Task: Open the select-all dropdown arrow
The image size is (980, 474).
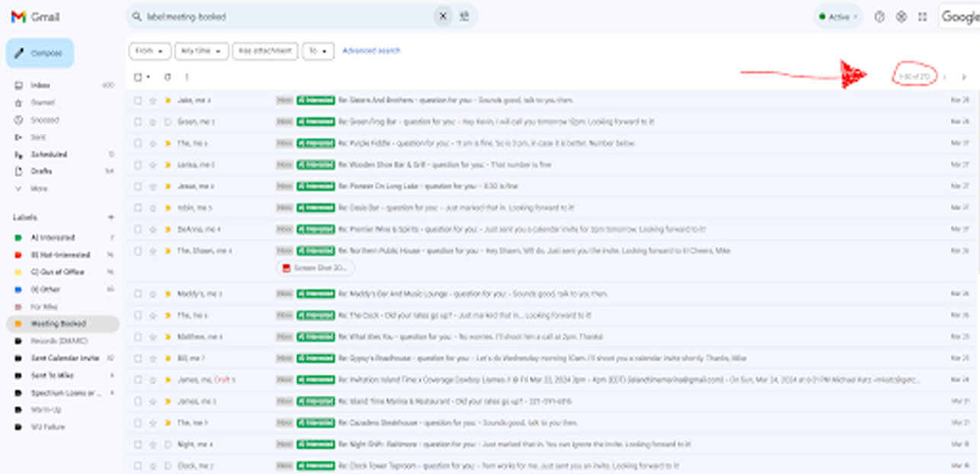Action: [x=148, y=77]
